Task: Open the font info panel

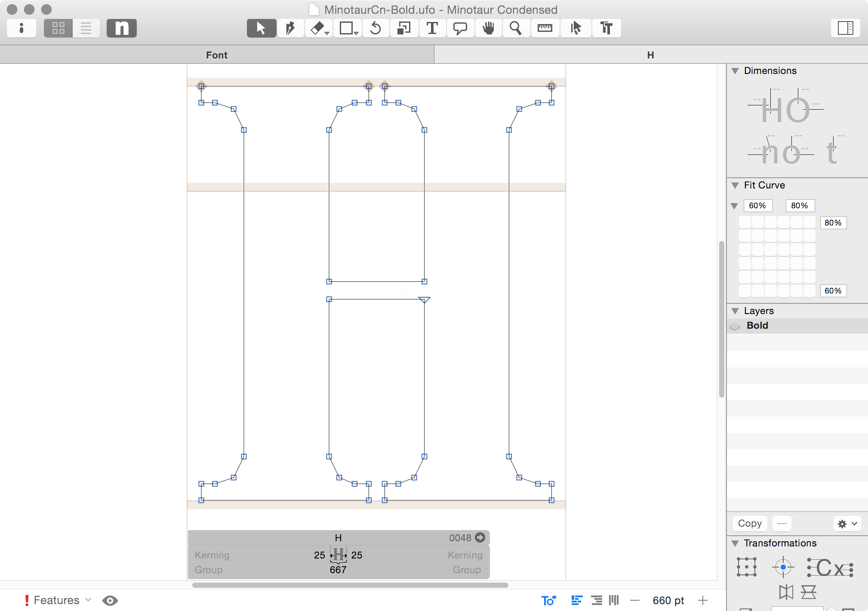Action: tap(22, 28)
